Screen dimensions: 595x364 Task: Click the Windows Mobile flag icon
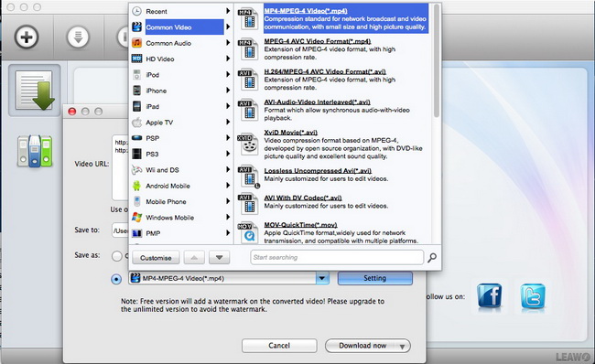click(x=136, y=218)
